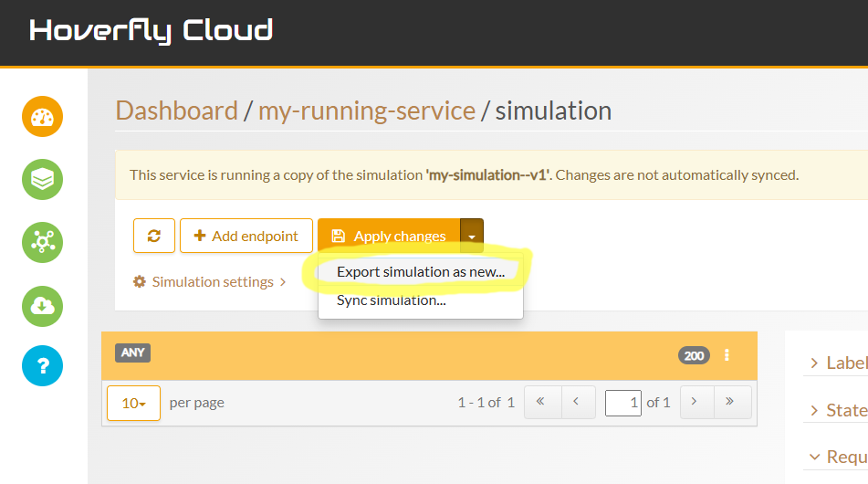
Task: Choose Sync simulation... from the menu
Action: (391, 300)
